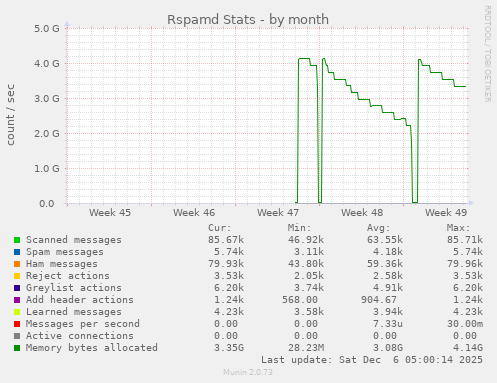This screenshot has width=497, height=383.
Task: Click the 'Scanned messages' legend label
Action: pyautogui.click(x=74, y=240)
